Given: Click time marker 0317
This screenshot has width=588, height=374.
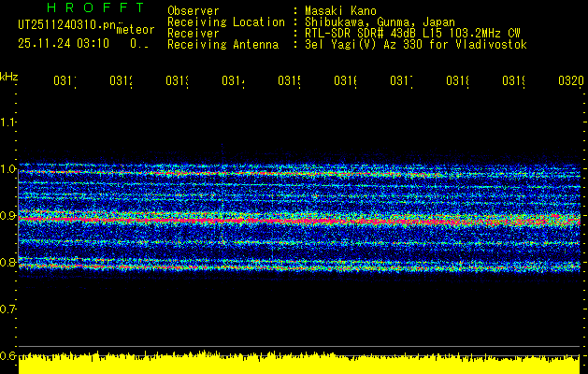Looking at the screenshot, I should 402,80.
